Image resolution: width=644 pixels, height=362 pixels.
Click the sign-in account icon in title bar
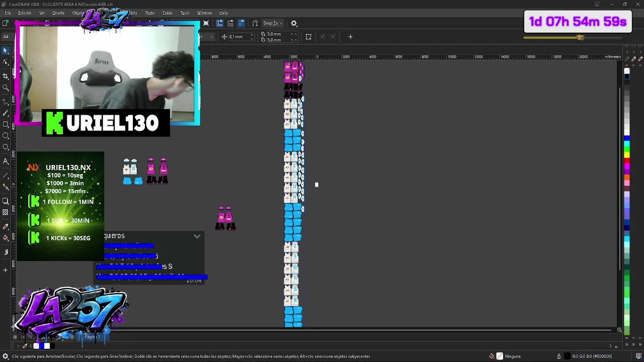click(597, 5)
